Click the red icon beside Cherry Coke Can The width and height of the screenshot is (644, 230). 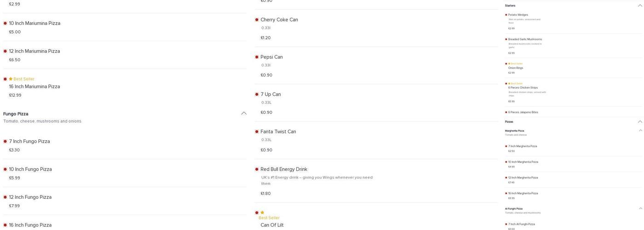click(x=257, y=20)
